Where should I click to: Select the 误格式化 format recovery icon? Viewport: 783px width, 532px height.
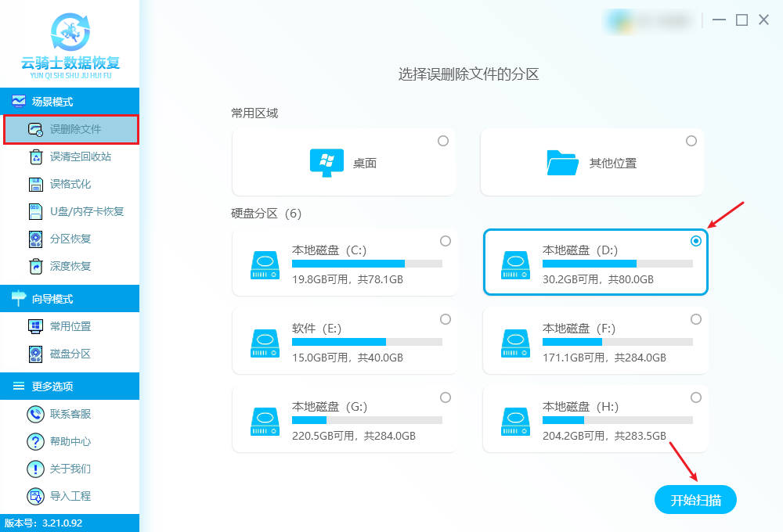(x=35, y=184)
